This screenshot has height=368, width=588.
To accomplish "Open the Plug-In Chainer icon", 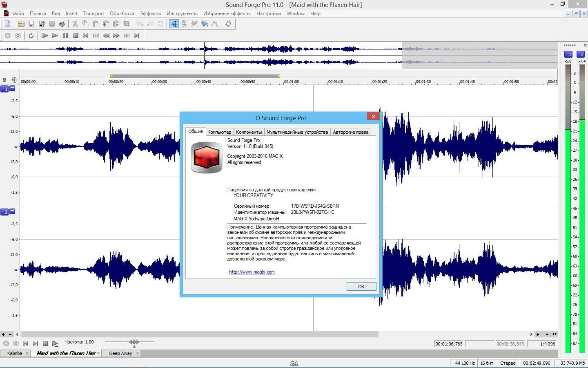I will (x=228, y=24).
